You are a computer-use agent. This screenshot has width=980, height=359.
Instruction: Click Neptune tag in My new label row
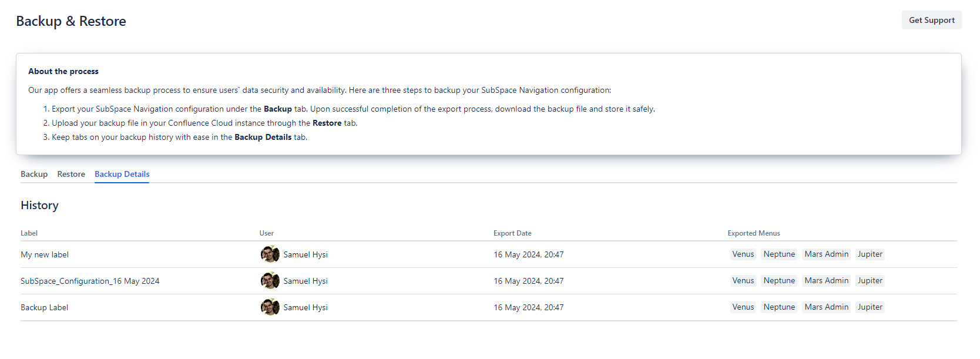(x=779, y=254)
